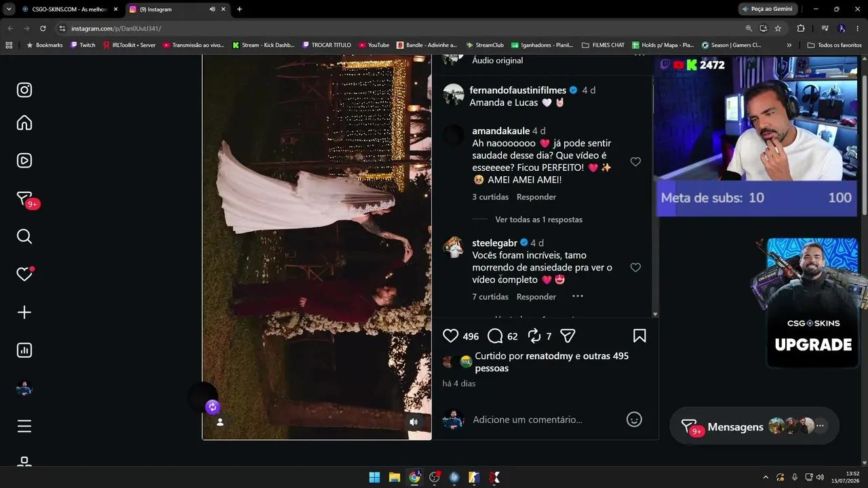Open Chrome apps grid icon

click(x=9, y=45)
